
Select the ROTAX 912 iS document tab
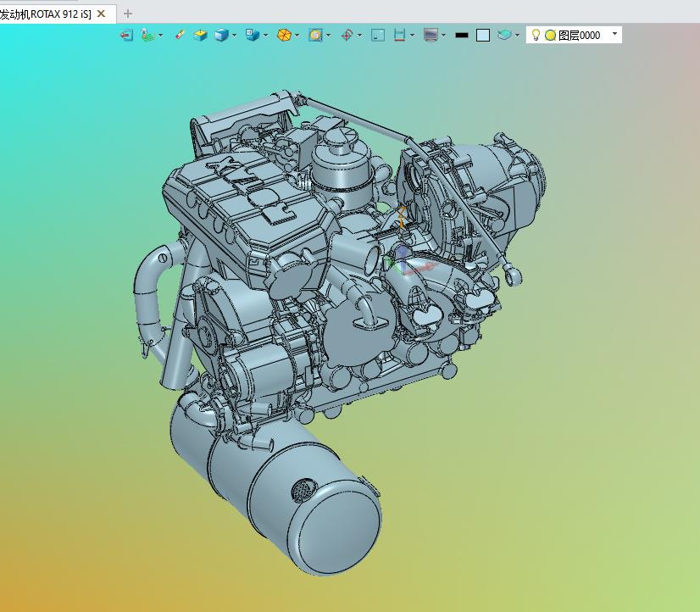pyautogui.click(x=46, y=14)
